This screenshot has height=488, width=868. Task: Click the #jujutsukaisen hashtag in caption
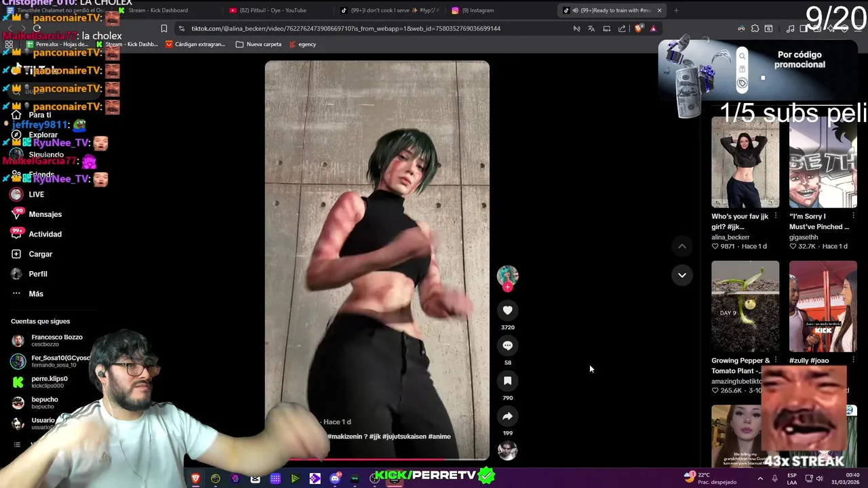tap(404, 436)
